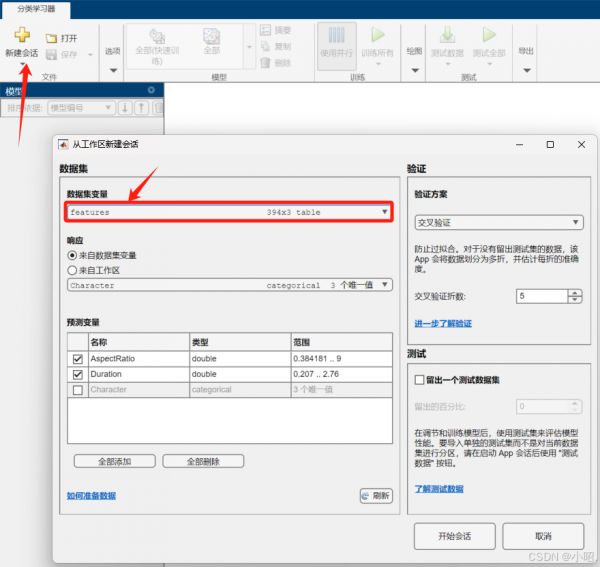Switch to the 分类学习器 tab

(x=36, y=9)
